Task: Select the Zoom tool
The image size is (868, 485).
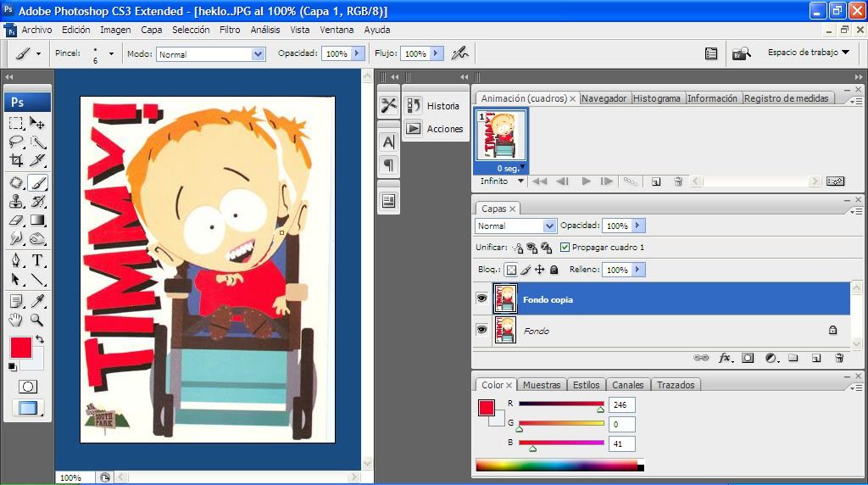Action: pos(37,320)
